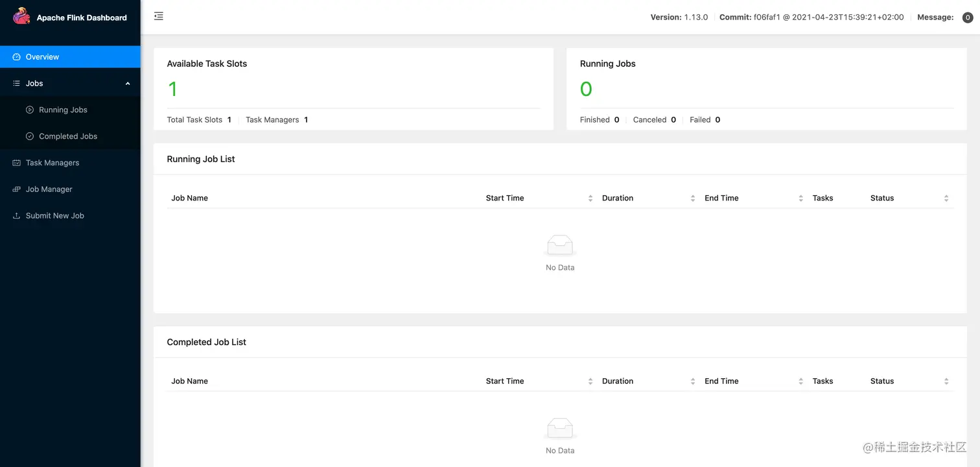Open the Task Managers page
Image resolution: width=980 pixels, height=467 pixels.
point(70,163)
